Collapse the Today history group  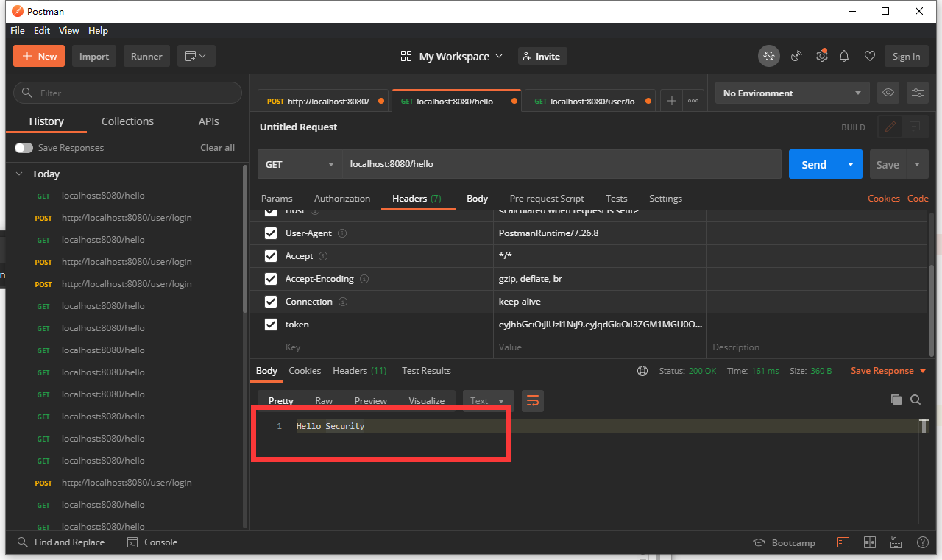pyautogui.click(x=19, y=174)
